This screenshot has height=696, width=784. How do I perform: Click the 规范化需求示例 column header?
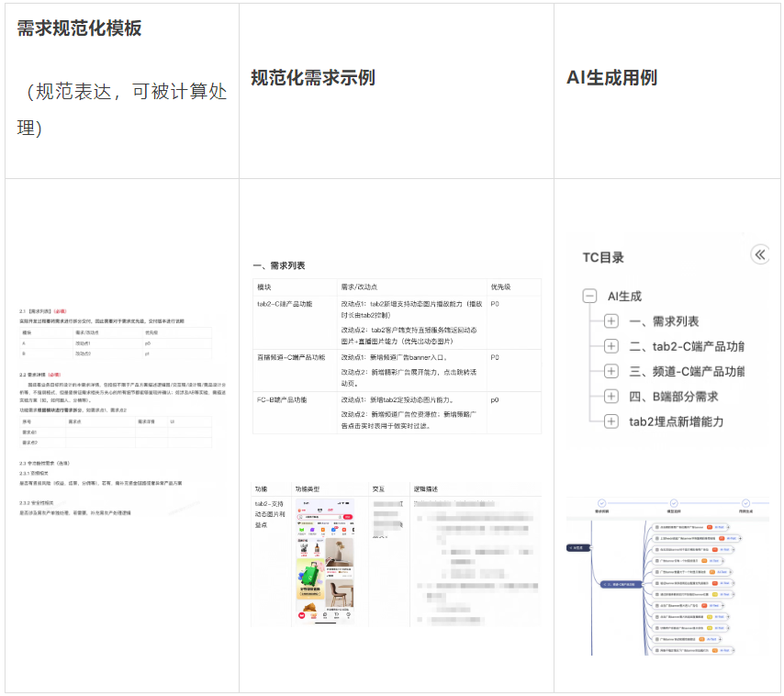(312, 78)
